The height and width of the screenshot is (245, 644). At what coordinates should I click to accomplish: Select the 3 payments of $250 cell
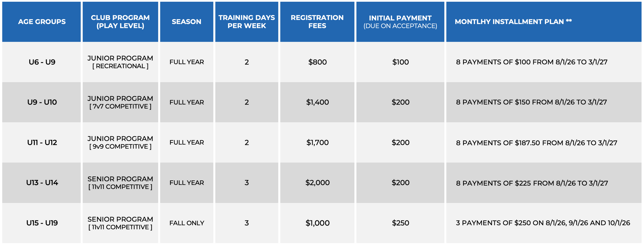(x=544, y=223)
